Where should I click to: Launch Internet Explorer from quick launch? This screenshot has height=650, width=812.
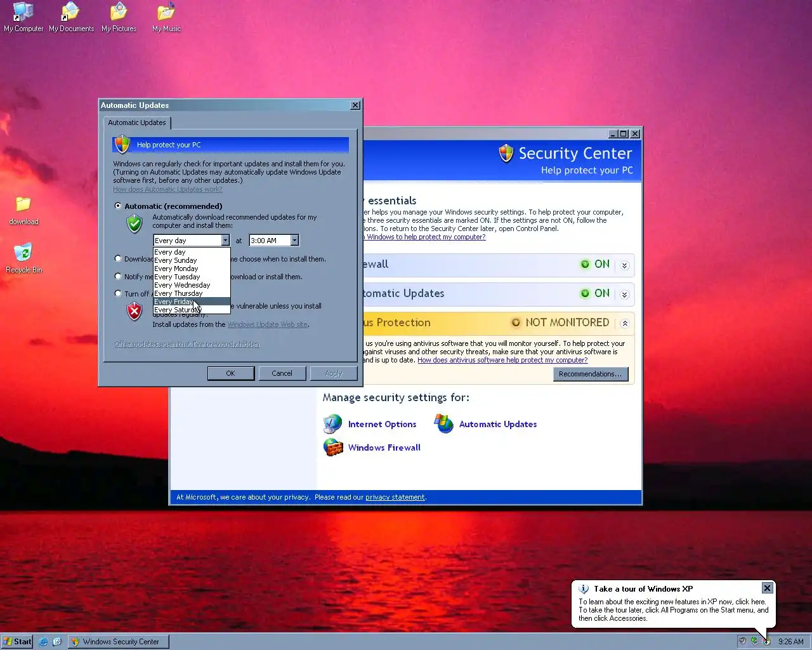pyautogui.click(x=43, y=642)
